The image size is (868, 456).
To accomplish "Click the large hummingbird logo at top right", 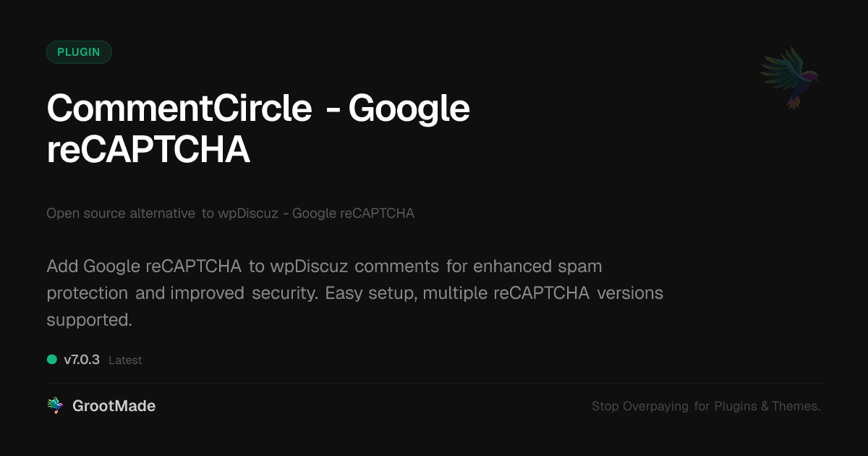I will [x=791, y=77].
